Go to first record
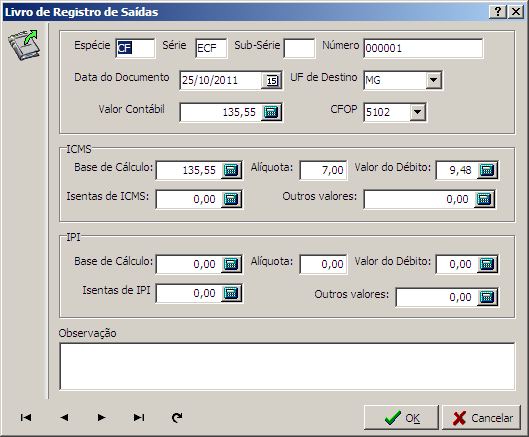 coord(26,417)
